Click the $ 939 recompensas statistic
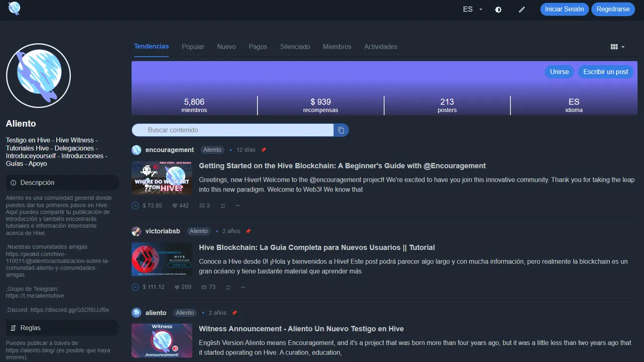644x362 pixels. coord(320,105)
